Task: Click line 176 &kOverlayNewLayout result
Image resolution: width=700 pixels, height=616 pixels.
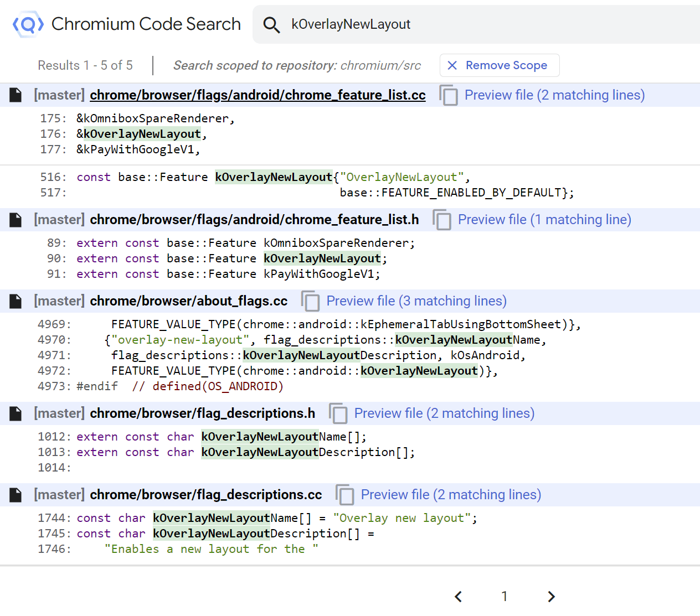Action: coord(142,134)
